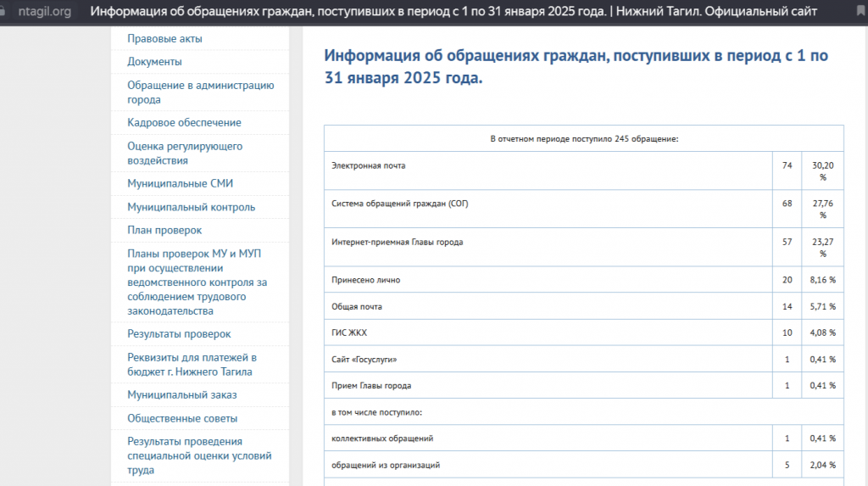Screen dimensions: 868x486
Task: Click 'Интернет-приемная Главы города' row label
Action: click(x=397, y=243)
